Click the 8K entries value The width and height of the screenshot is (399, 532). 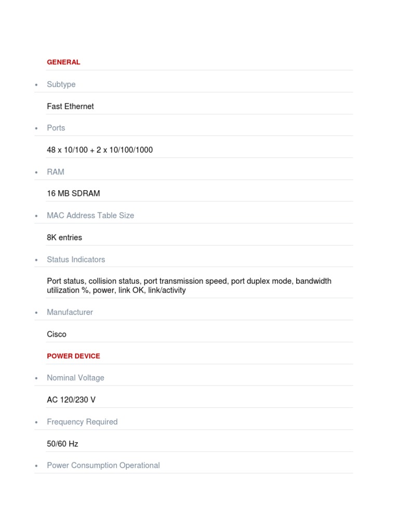click(64, 237)
